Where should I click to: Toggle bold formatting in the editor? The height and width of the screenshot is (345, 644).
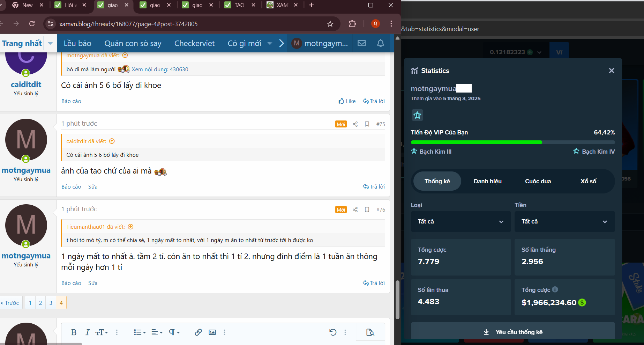coord(74,332)
